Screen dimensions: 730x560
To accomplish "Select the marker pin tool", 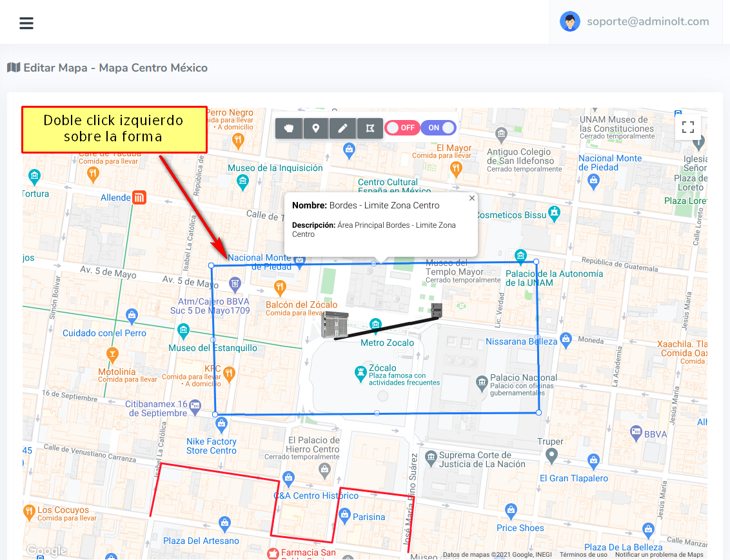I will [316, 128].
